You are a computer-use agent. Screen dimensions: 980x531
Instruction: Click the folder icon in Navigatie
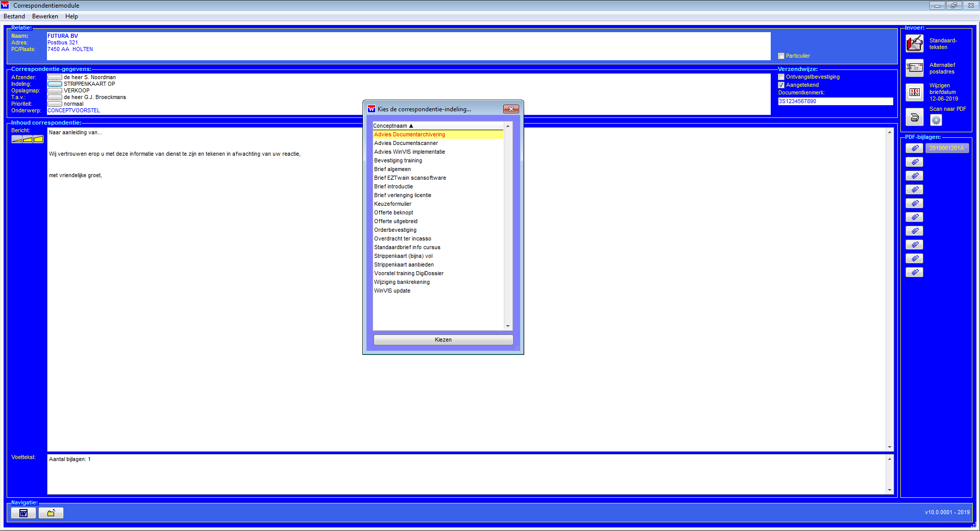tap(51, 513)
